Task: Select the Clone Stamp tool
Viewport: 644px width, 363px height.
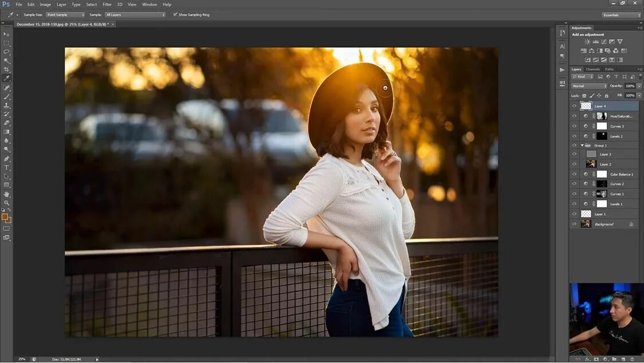Action: [x=6, y=105]
